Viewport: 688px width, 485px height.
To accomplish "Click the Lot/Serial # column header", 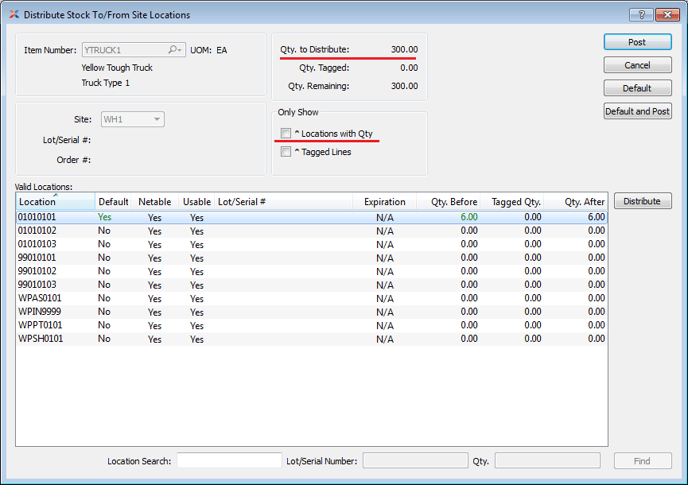I will click(242, 202).
